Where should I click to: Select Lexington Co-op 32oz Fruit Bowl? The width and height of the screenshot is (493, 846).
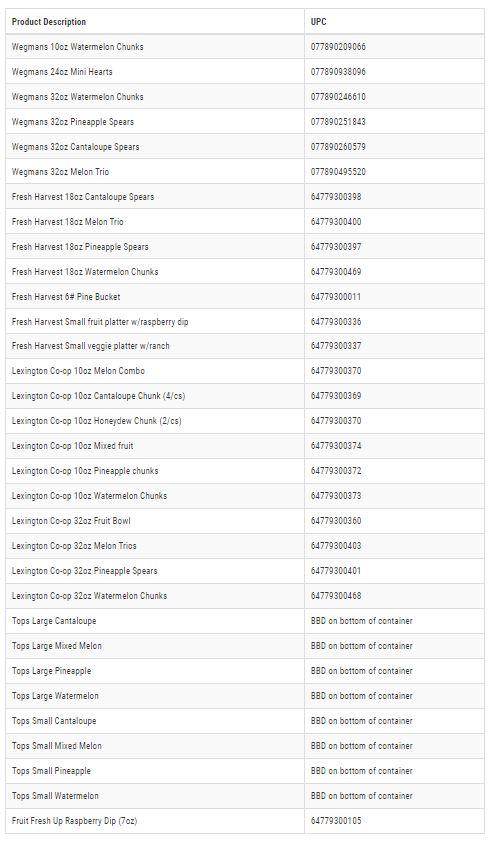point(71,521)
